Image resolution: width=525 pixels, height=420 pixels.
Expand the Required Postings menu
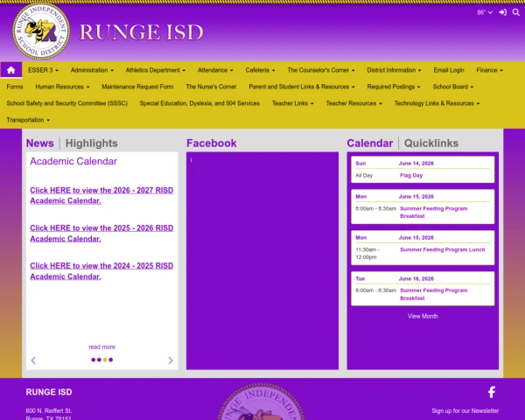pyautogui.click(x=394, y=87)
